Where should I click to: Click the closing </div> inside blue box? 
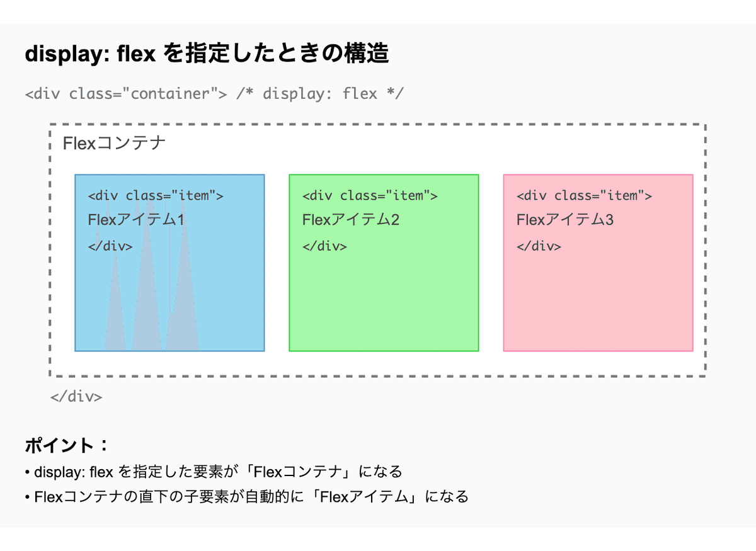(110, 246)
